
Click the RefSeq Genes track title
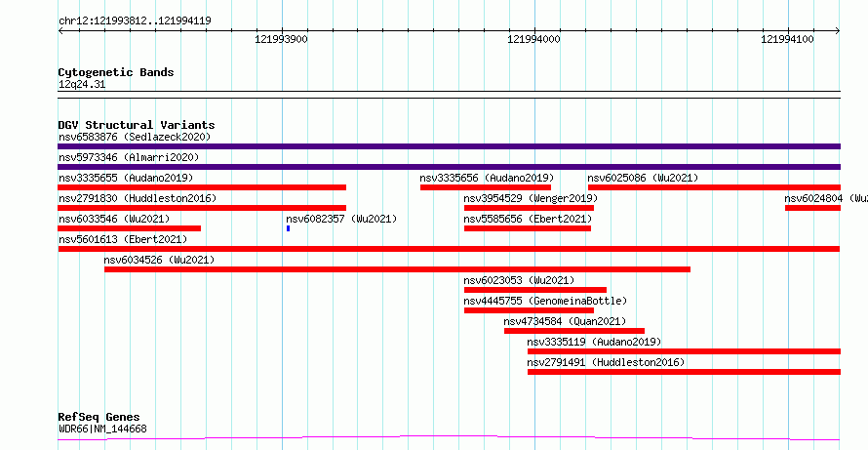(99, 417)
